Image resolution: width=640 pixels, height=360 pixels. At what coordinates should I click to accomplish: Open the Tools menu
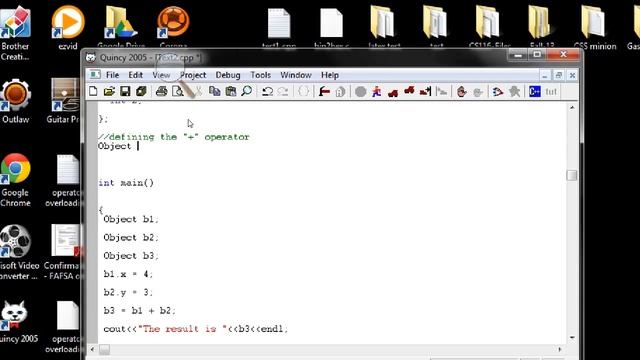(260, 75)
